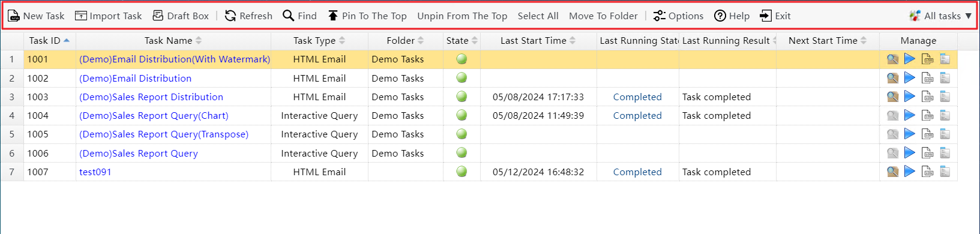Click the Completed link for task 1004
Image resolution: width=980 pixels, height=234 pixels.
coord(637,115)
